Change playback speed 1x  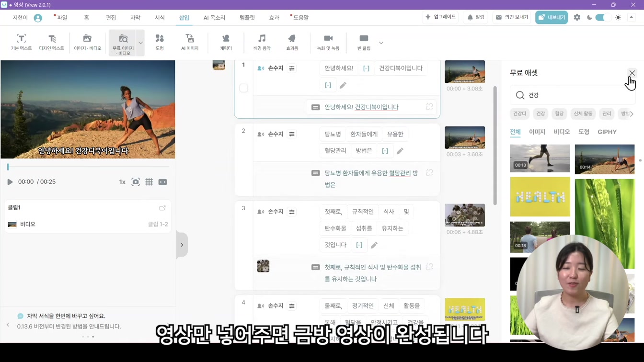[x=122, y=182]
